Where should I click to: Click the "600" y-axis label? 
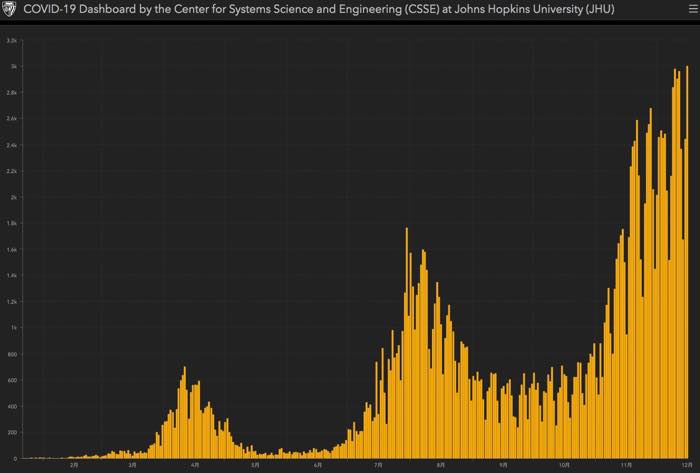[13, 380]
